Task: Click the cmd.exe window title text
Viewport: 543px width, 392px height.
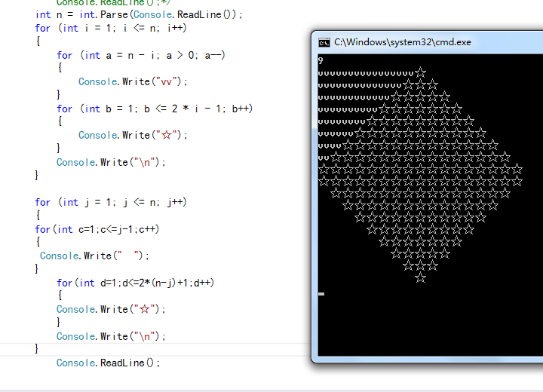Action: pyautogui.click(x=403, y=42)
